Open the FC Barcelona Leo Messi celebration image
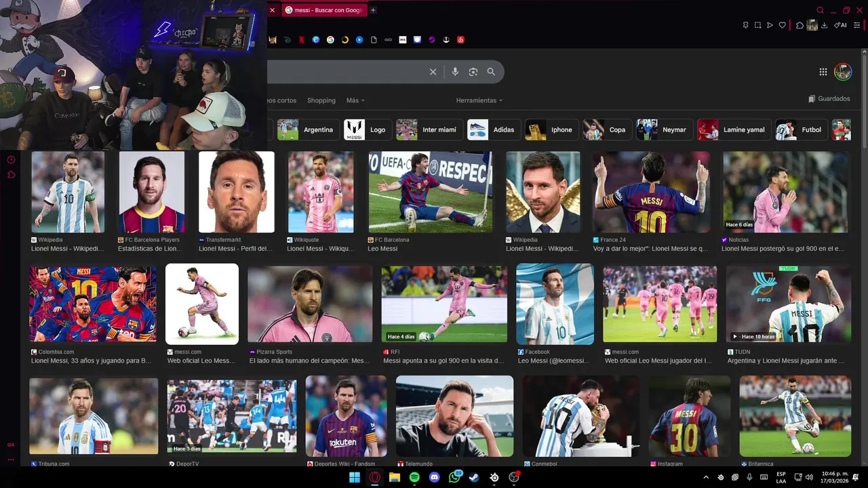868x488 pixels. 431,192
